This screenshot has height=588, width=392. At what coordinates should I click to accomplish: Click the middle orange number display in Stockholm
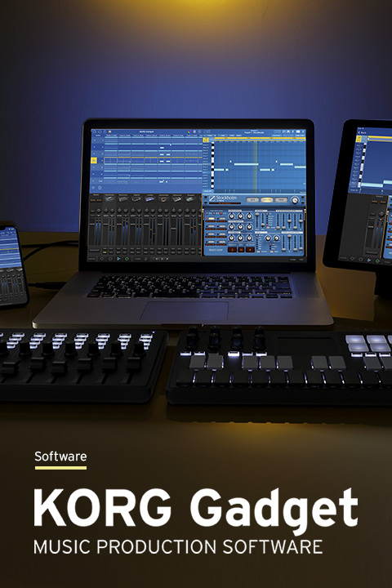pyautogui.click(x=241, y=249)
